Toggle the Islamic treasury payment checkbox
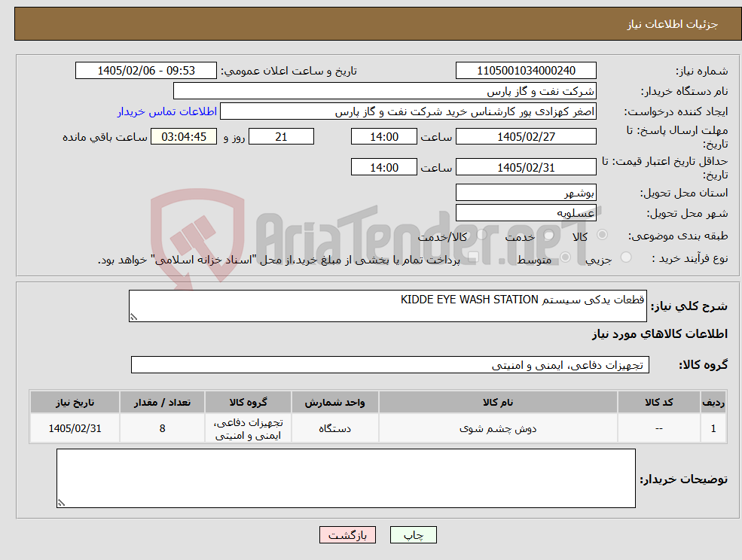The height and width of the screenshot is (560, 742). tap(473, 257)
